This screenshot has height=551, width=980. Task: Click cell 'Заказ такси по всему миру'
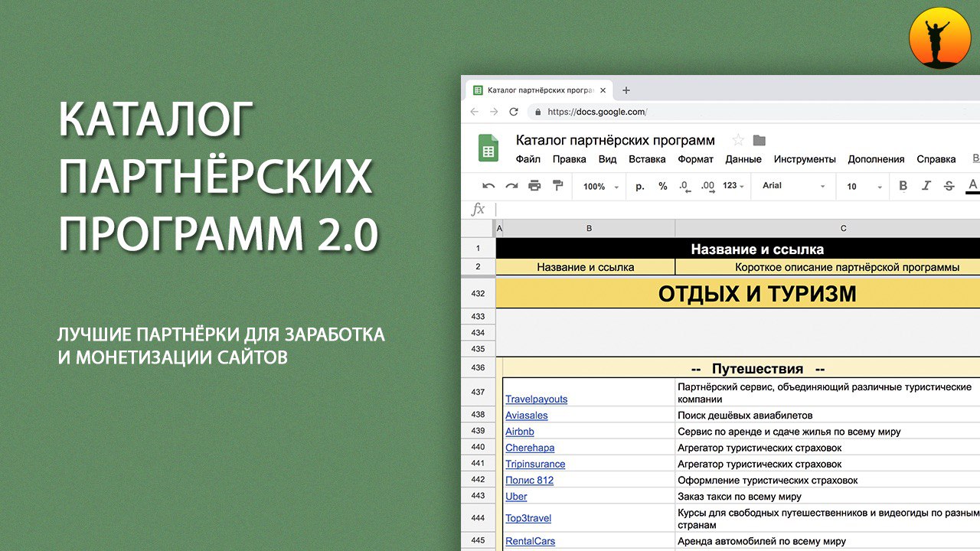(828, 497)
